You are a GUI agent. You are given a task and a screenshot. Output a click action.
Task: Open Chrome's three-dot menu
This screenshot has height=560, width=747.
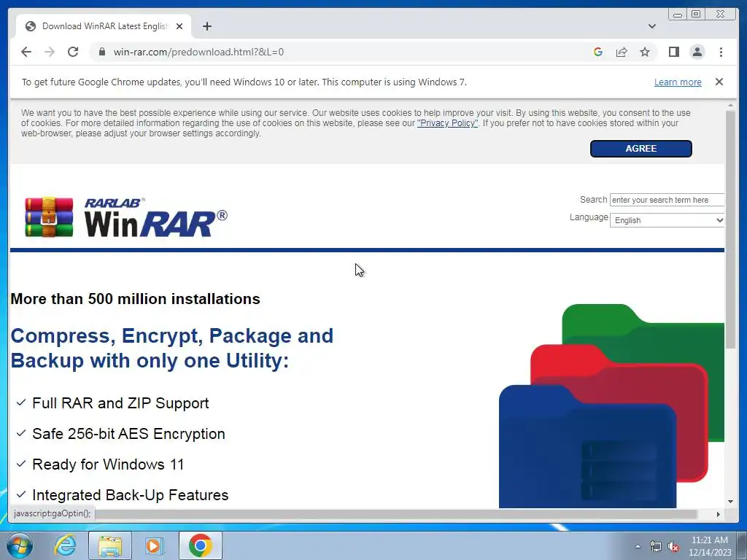point(721,52)
